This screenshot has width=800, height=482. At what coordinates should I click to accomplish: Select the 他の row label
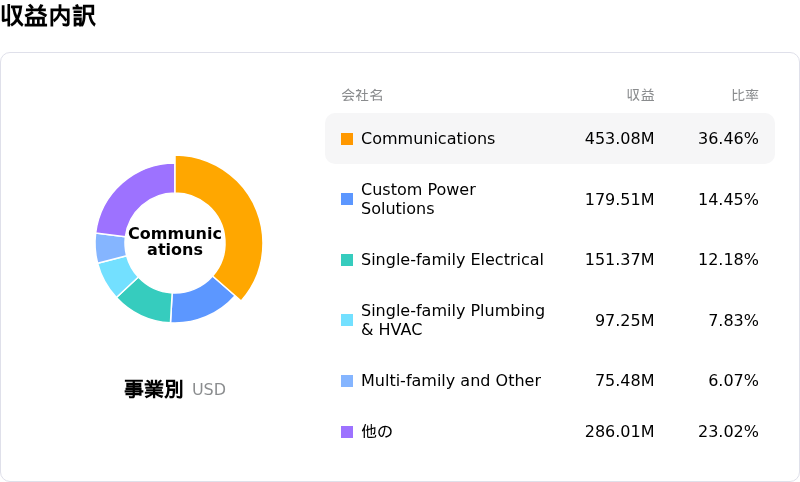point(377,432)
